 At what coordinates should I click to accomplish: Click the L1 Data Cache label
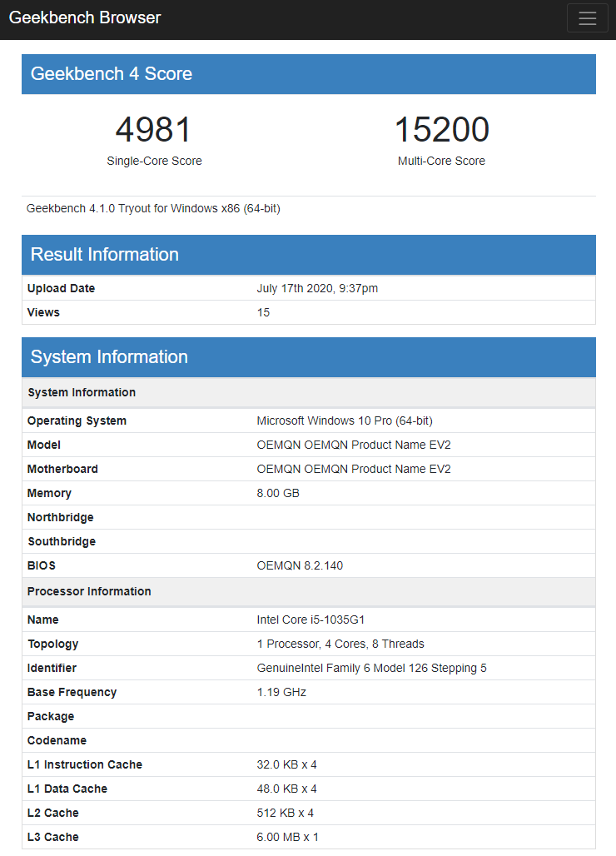67,789
